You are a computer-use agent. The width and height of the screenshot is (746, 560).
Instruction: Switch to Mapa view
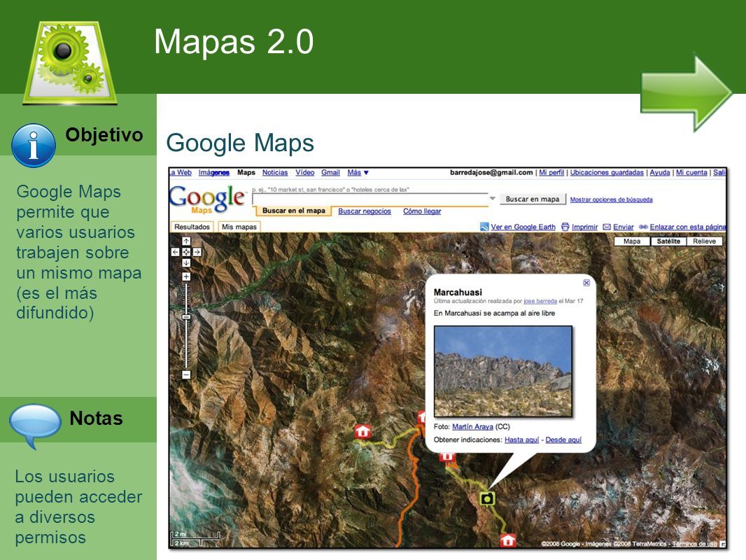(x=632, y=241)
